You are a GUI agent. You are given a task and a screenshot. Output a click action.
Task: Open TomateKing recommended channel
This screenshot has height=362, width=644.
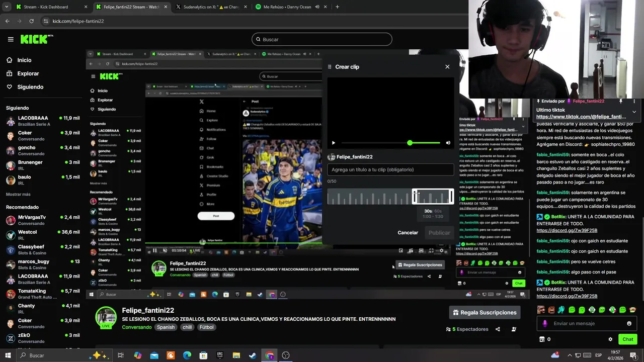[x=43, y=294]
